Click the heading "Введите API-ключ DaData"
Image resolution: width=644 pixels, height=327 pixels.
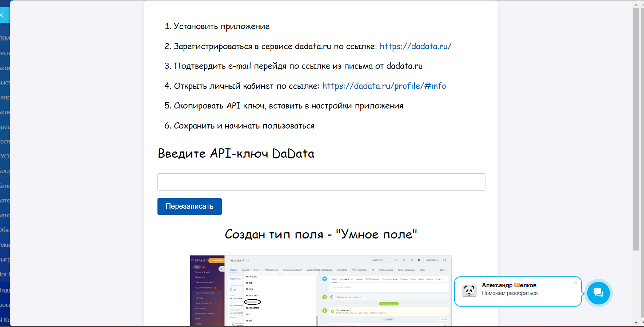[x=236, y=154]
